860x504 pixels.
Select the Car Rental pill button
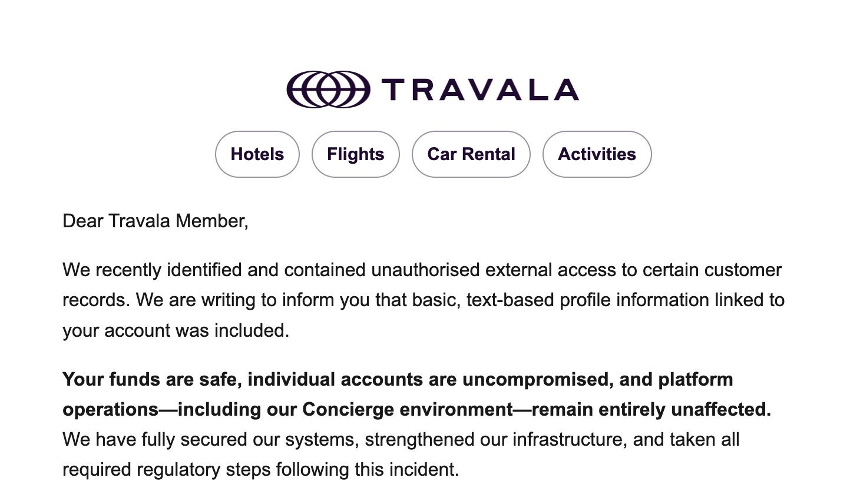[x=471, y=154]
